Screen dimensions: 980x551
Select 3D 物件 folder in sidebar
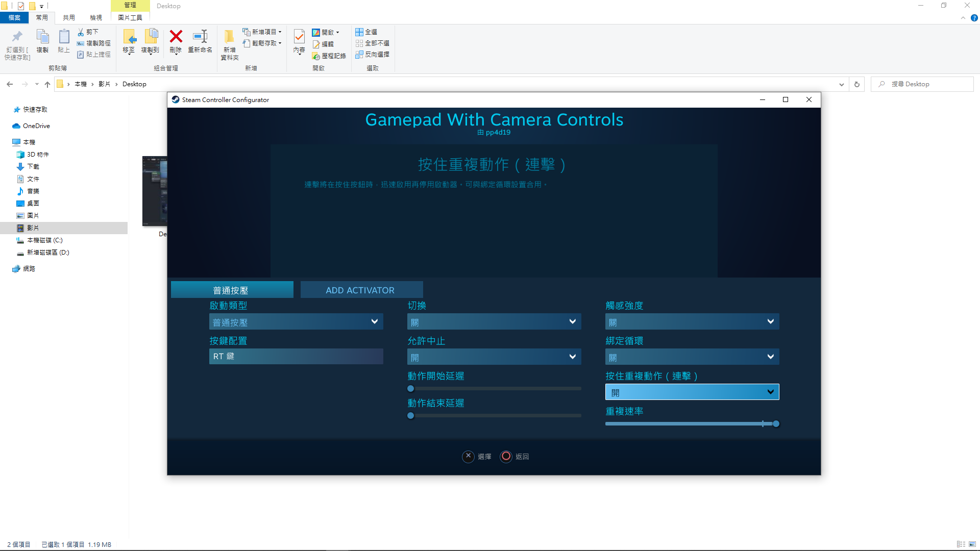pos(38,155)
